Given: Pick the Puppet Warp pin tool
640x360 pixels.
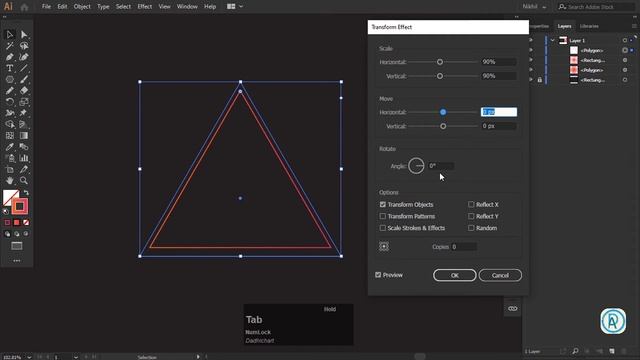Looking at the screenshot, I should (24, 113).
